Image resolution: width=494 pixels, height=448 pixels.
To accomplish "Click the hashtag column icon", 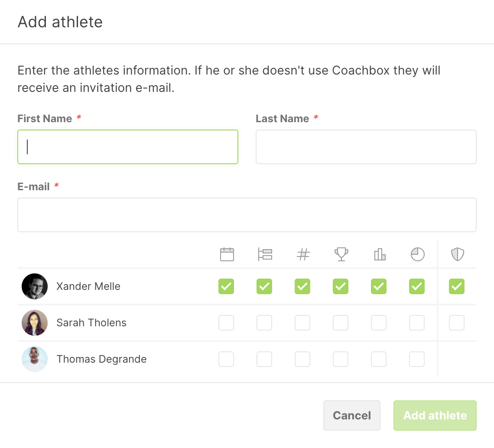I will click(x=303, y=254).
